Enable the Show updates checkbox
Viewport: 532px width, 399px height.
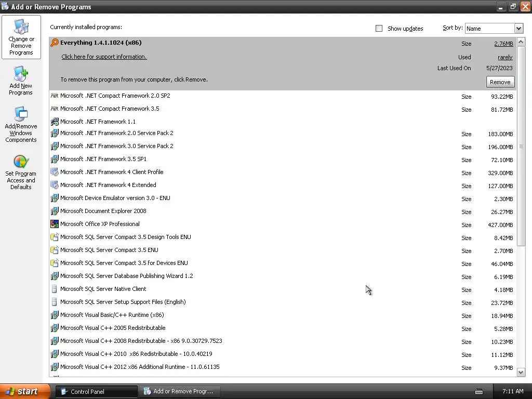(x=379, y=29)
